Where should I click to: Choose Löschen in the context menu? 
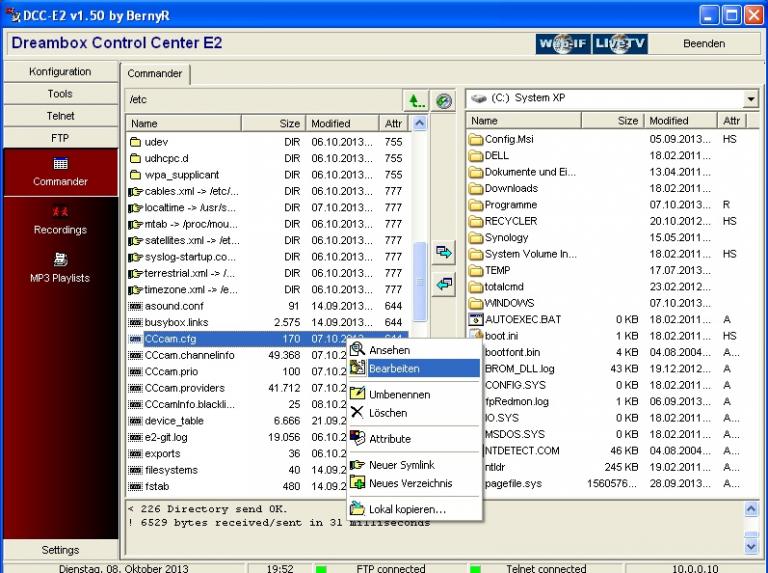tap(387, 412)
